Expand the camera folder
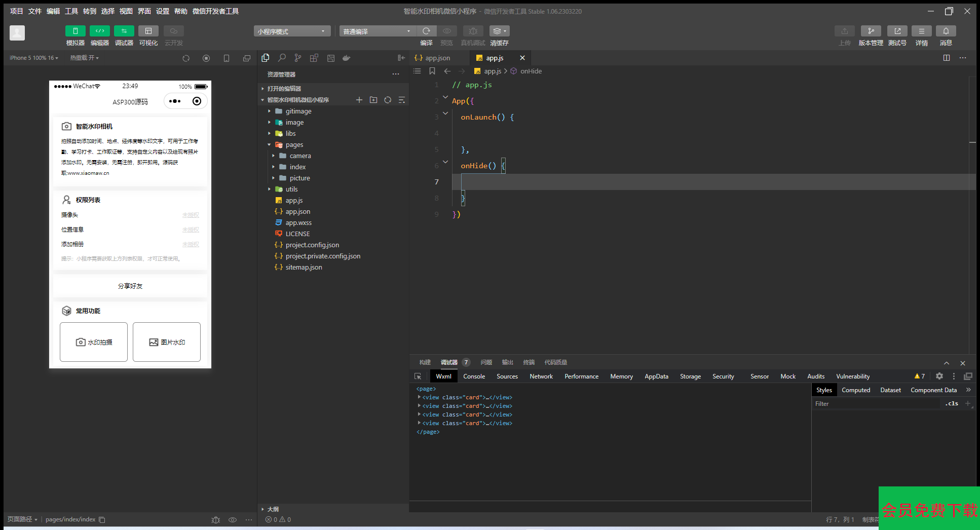The image size is (980, 530). click(300, 156)
